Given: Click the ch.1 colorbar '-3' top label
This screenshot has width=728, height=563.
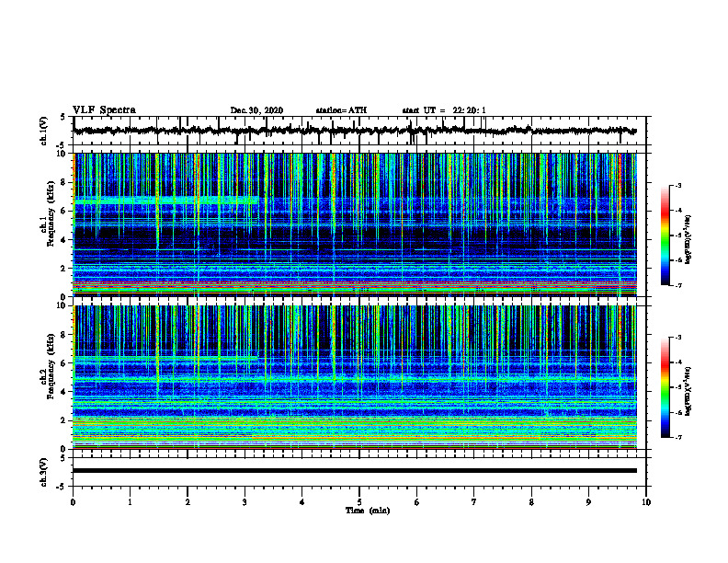Looking at the screenshot, I should pyautogui.click(x=678, y=186).
